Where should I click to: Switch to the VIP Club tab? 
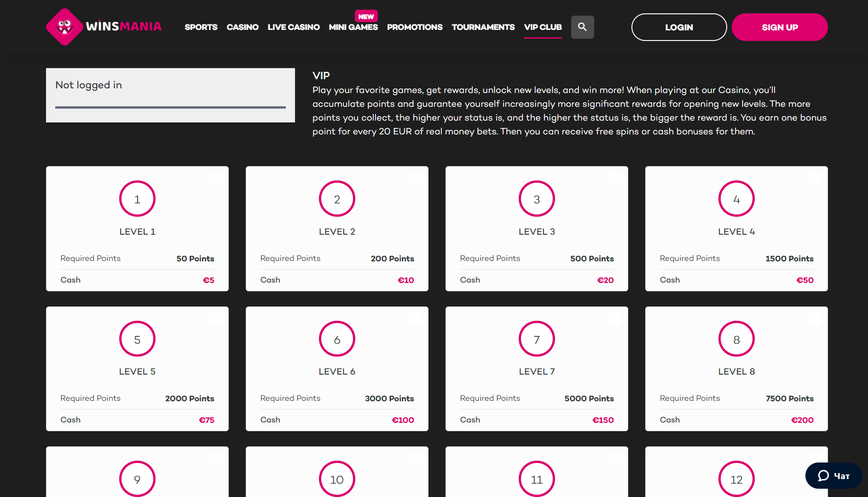tap(543, 27)
